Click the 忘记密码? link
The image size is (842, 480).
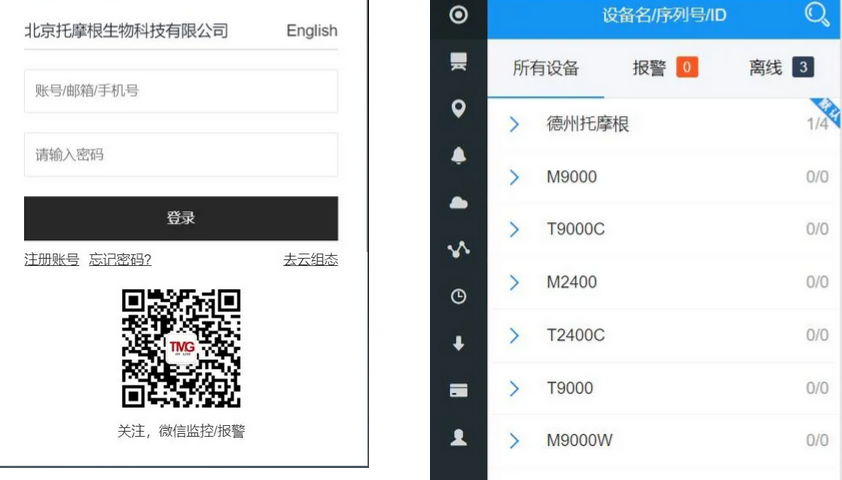click(120, 260)
